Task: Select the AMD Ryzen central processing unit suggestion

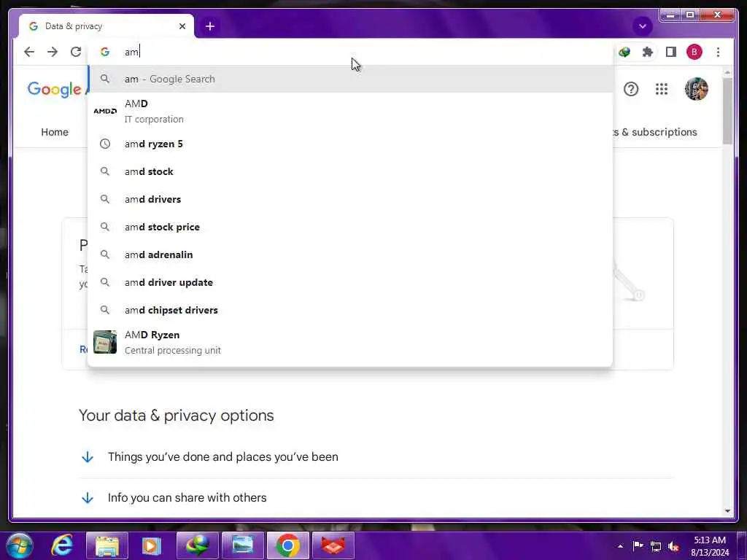Action: pos(350,343)
